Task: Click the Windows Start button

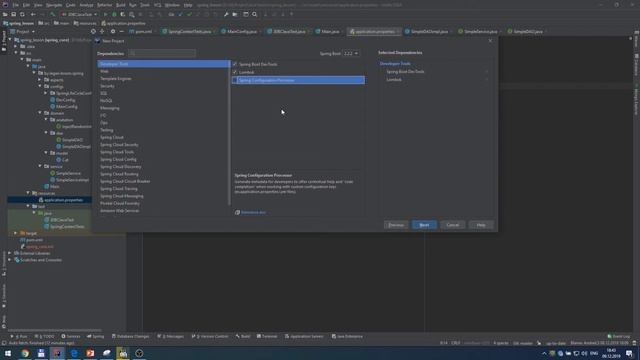Action: 8,353
